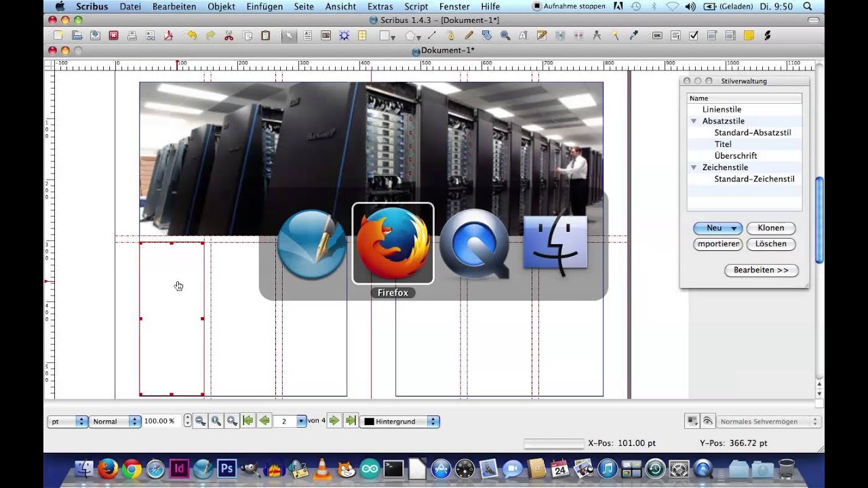The image size is (868, 488).
Task: Click the Print toolbar icon
Action: pos(132,35)
